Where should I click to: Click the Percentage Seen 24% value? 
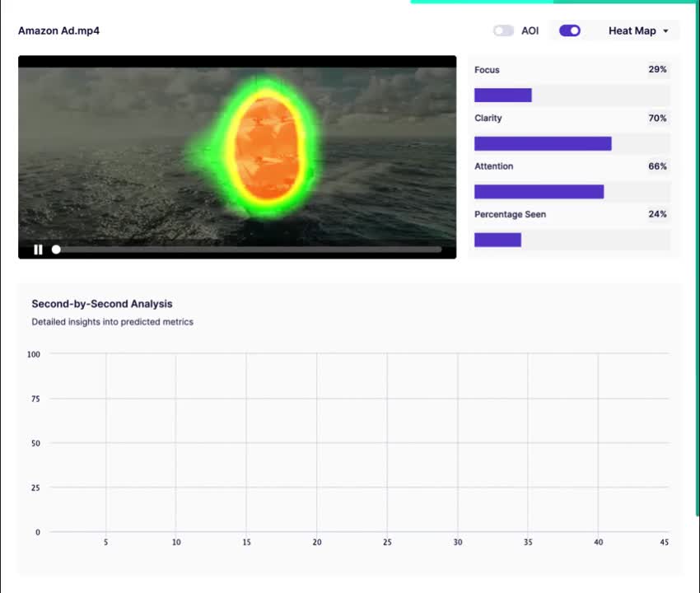(x=657, y=214)
